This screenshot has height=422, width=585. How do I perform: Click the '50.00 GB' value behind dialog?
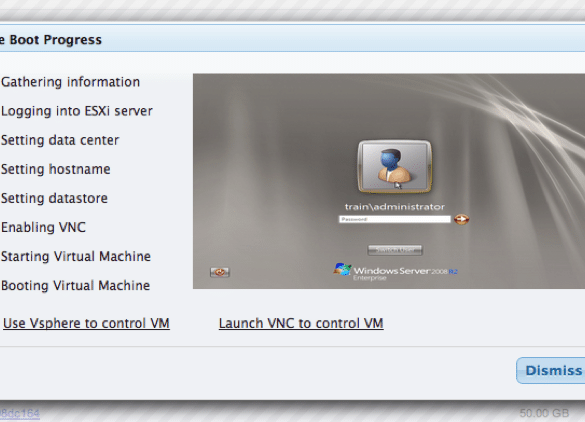pyautogui.click(x=544, y=413)
